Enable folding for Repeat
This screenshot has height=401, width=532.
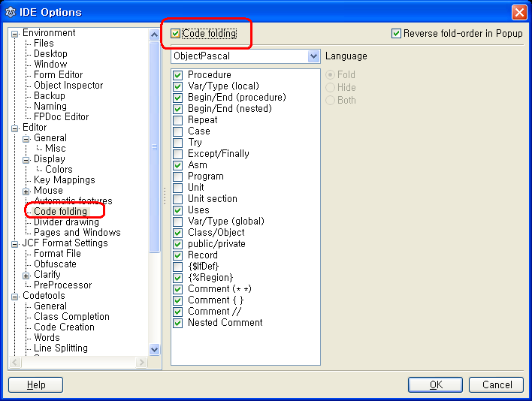point(177,120)
